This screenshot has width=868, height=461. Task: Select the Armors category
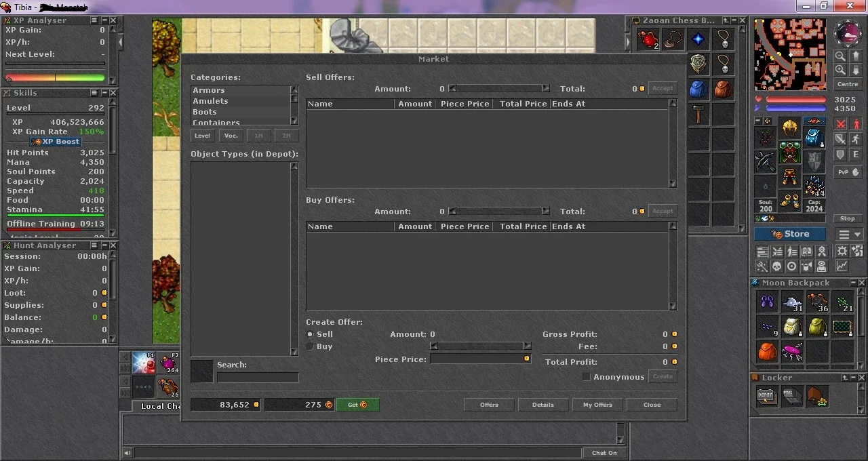coord(240,90)
